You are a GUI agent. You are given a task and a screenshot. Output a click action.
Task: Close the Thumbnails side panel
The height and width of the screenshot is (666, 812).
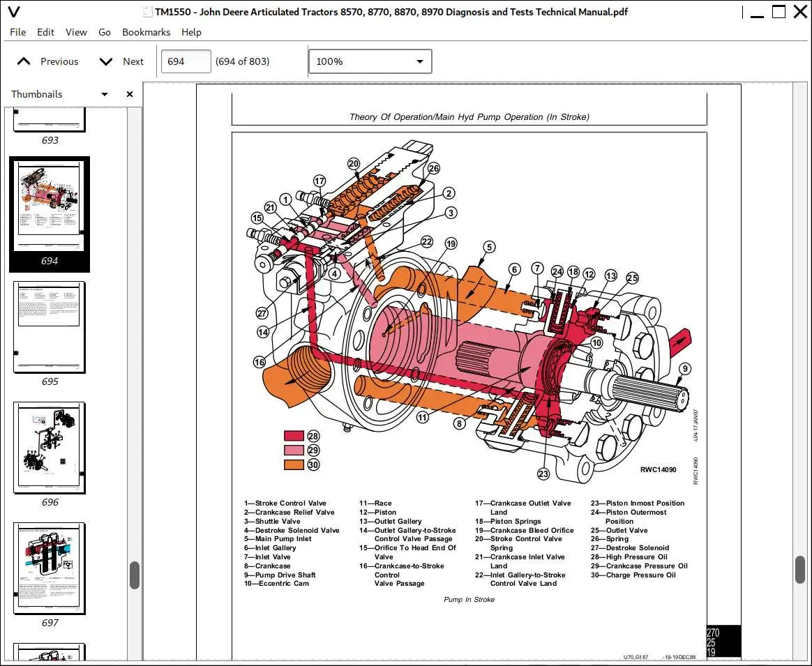pyautogui.click(x=130, y=94)
